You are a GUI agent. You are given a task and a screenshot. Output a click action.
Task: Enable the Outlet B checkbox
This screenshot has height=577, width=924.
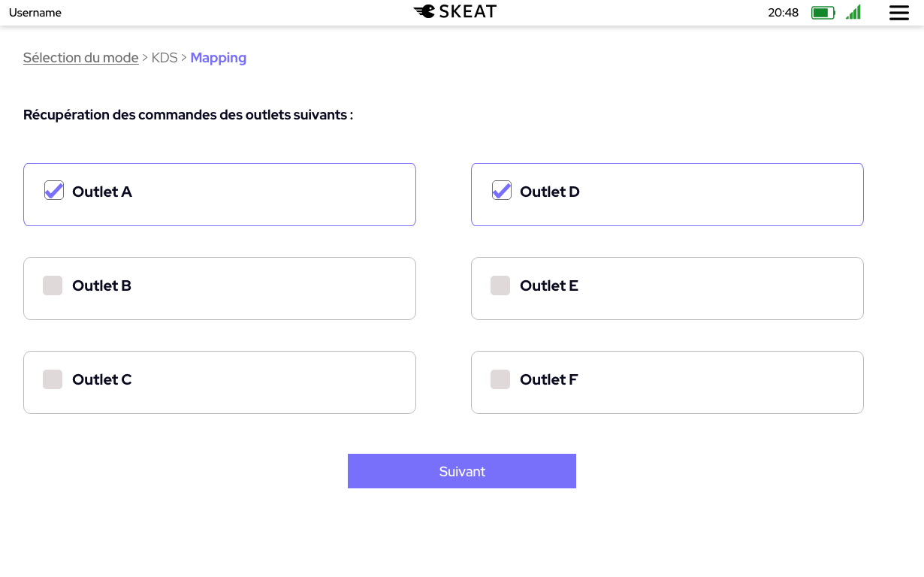tap(53, 285)
